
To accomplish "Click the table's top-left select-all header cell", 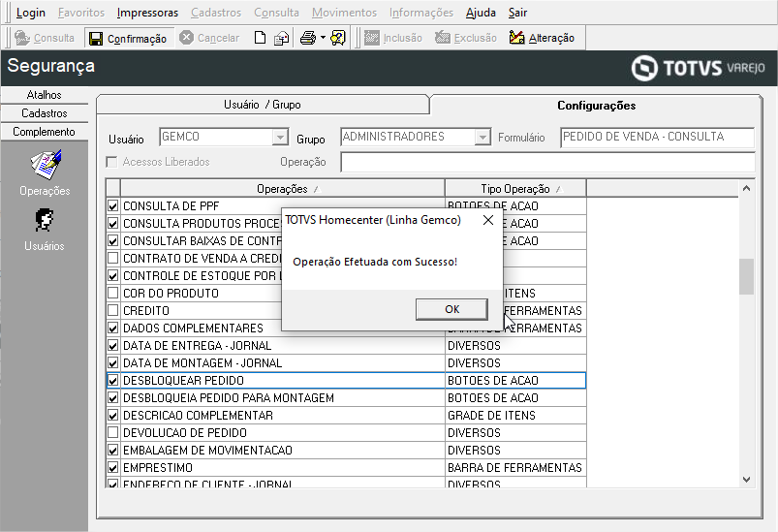I will pyautogui.click(x=113, y=189).
